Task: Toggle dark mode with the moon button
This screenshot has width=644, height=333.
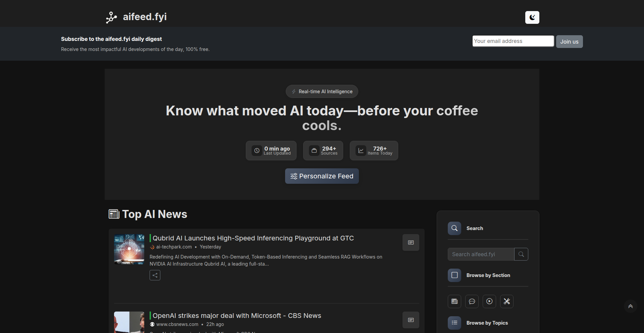Action: click(532, 17)
